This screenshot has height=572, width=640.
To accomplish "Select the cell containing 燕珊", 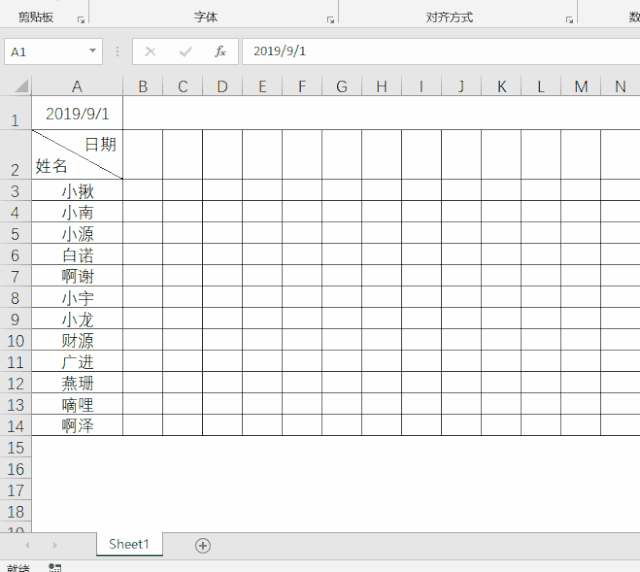I will [x=77, y=383].
